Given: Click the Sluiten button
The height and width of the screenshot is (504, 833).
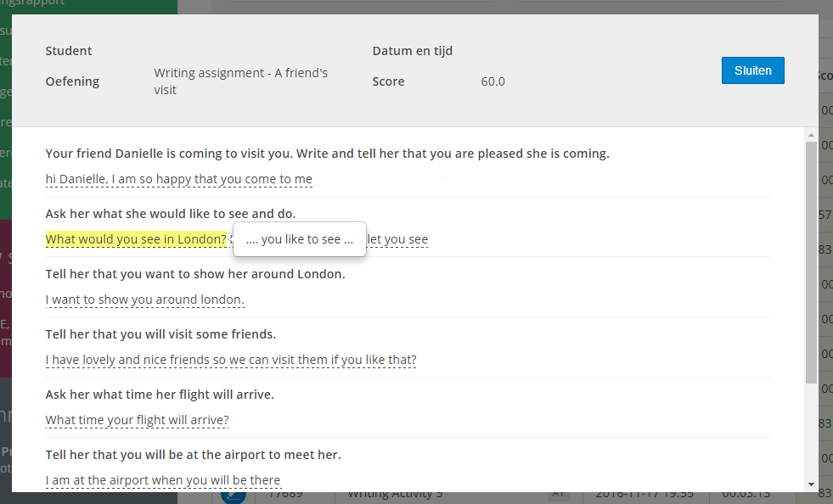Looking at the screenshot, I should [x=752, y=70].
